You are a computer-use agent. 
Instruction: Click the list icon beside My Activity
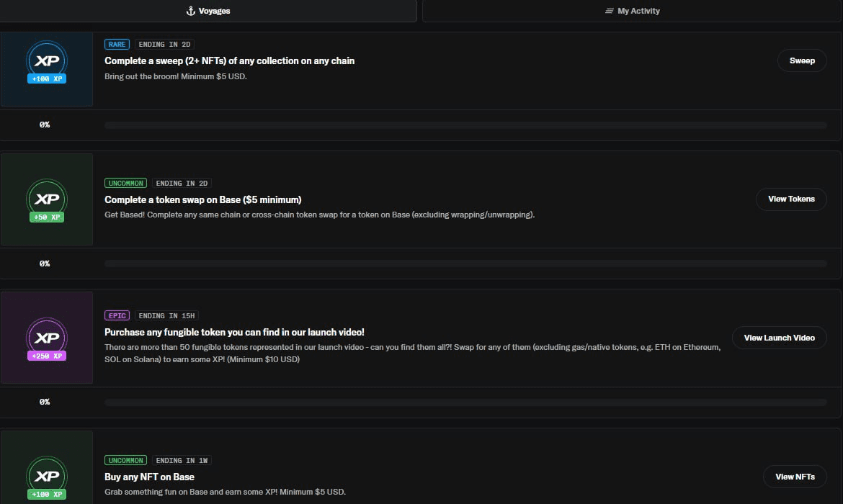tap(609, 11)
